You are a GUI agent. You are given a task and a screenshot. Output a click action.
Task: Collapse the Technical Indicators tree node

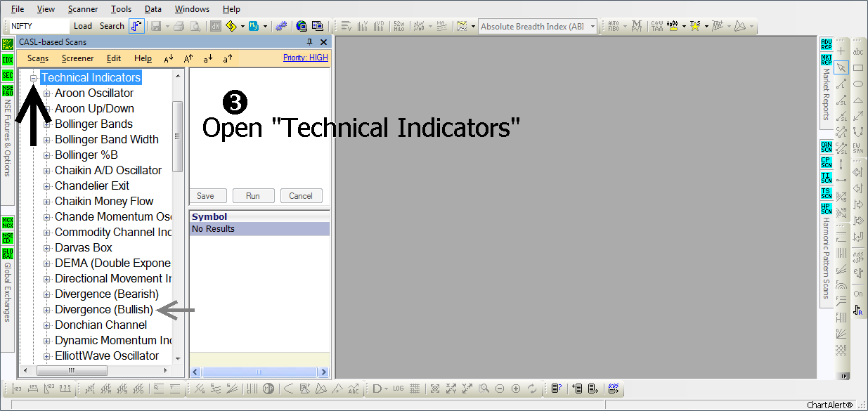pos(33,78)
